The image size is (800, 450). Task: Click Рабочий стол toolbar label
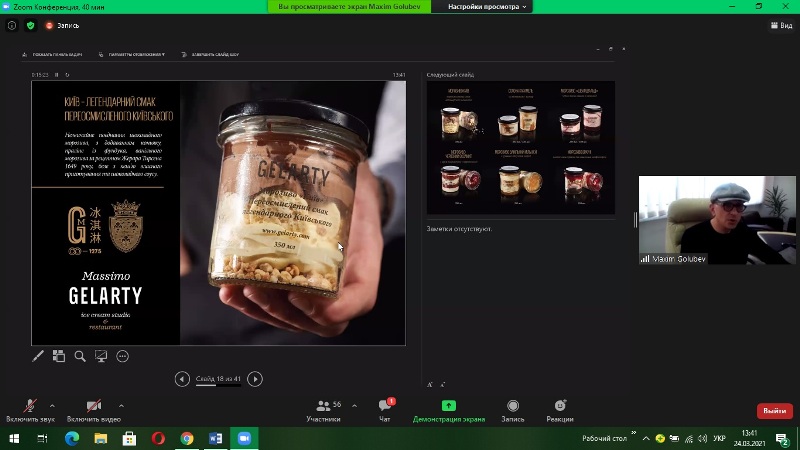(604, 439)
